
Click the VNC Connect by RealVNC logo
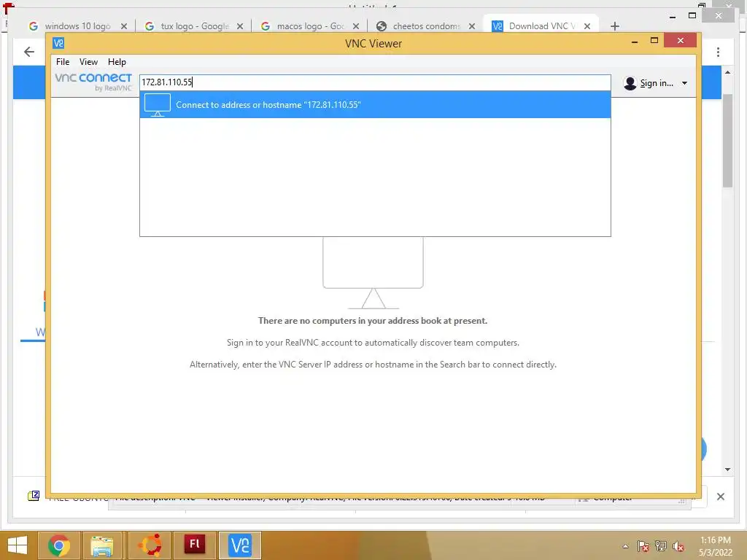coord(93,82)
